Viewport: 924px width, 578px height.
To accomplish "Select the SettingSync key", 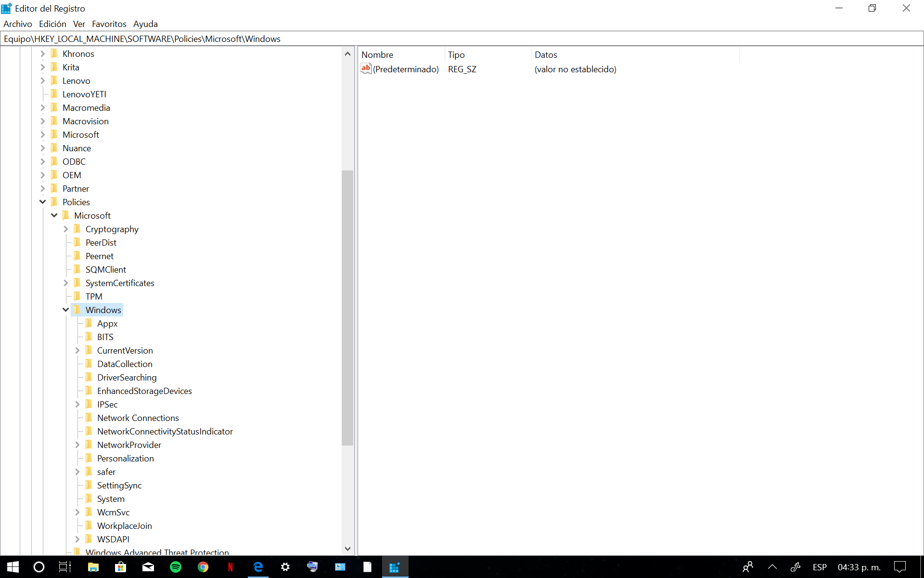I will pos(119,486).
